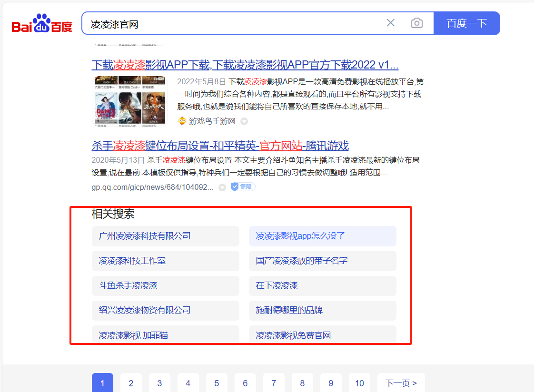
Task: Go to results page 2
Action: 131,383
